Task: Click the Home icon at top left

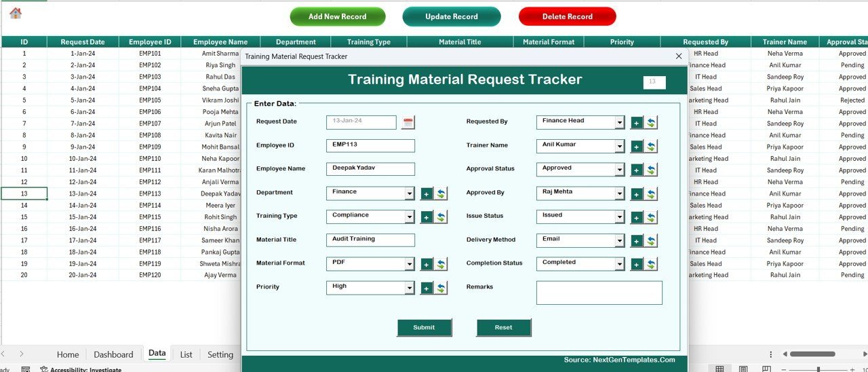Action: 15,13
